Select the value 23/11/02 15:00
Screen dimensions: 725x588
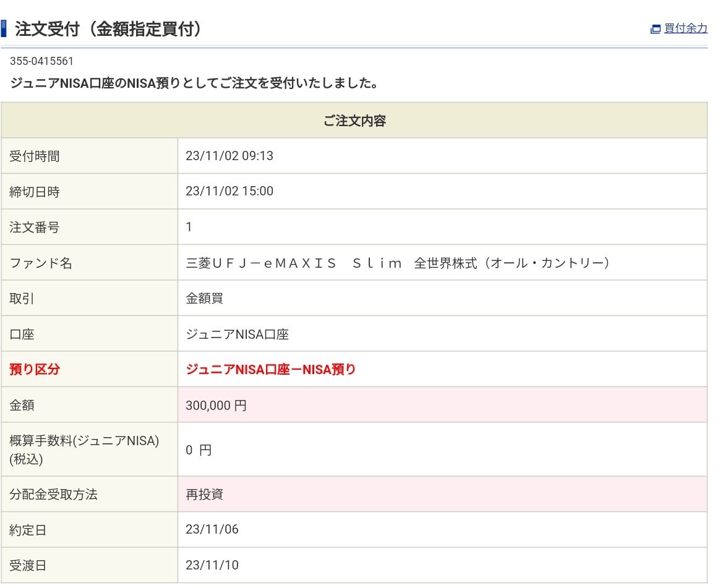point(230,191)
